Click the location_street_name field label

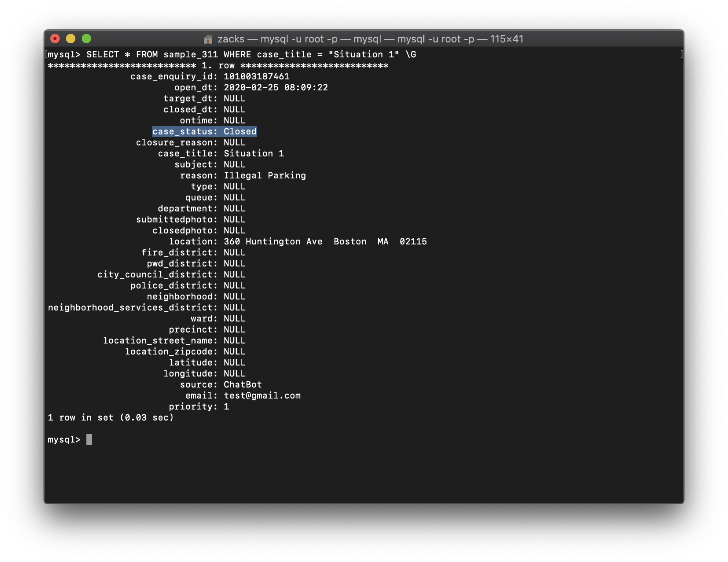[x=160, y=341]
